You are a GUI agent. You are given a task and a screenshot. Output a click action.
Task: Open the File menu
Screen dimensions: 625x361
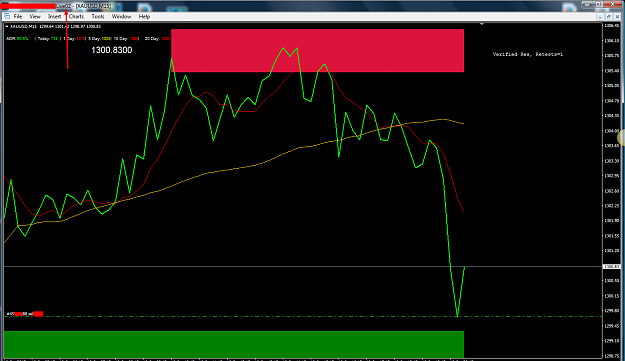pos(18,17)
